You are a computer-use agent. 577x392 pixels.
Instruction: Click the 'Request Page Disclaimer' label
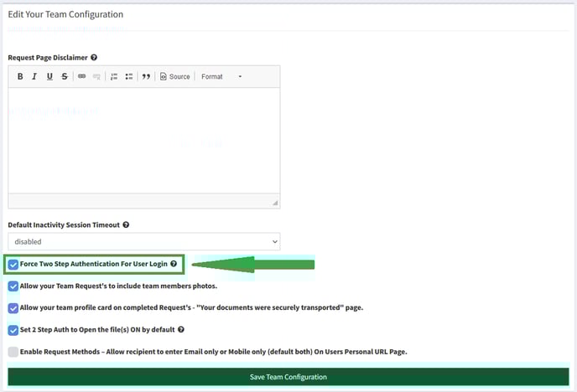click(x=48, y=57)
